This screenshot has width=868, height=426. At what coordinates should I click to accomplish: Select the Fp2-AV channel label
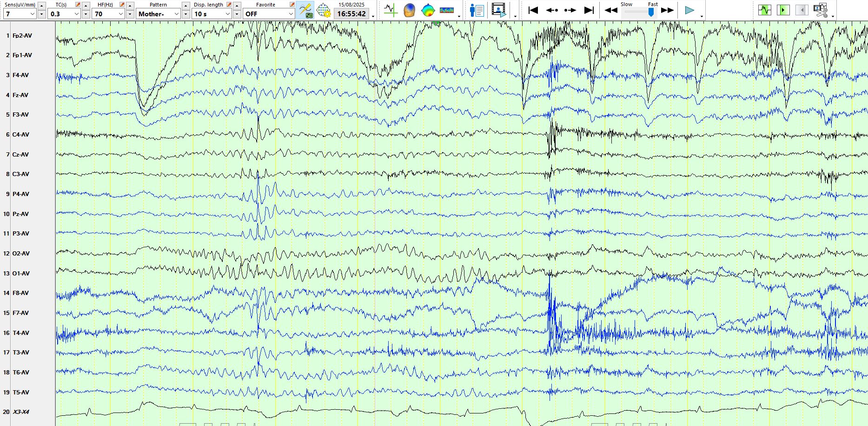coord(22,35)
